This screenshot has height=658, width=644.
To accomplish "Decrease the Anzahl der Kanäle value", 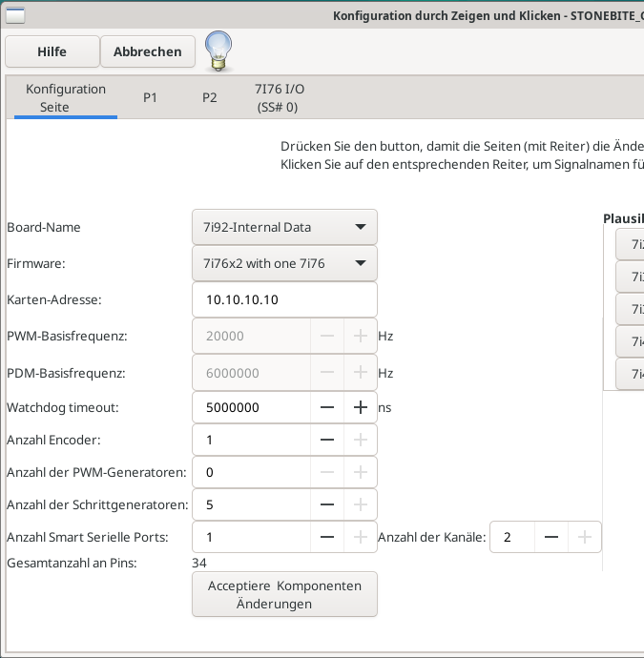I will tap(551, 537).
